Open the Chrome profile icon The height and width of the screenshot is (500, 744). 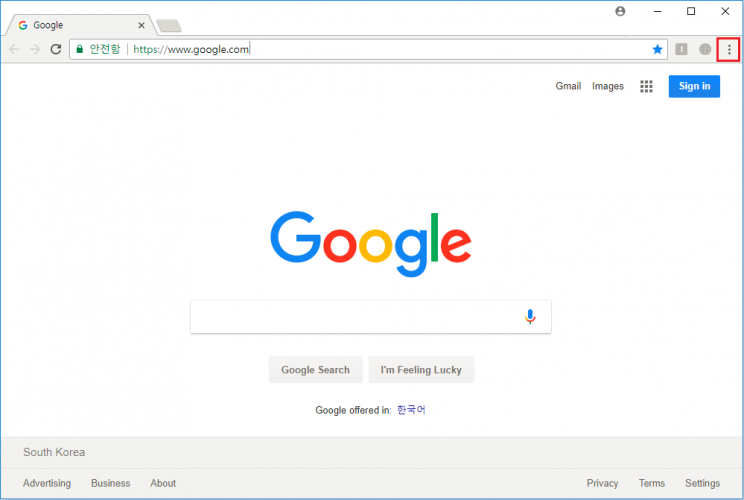[x=620, y=11]
